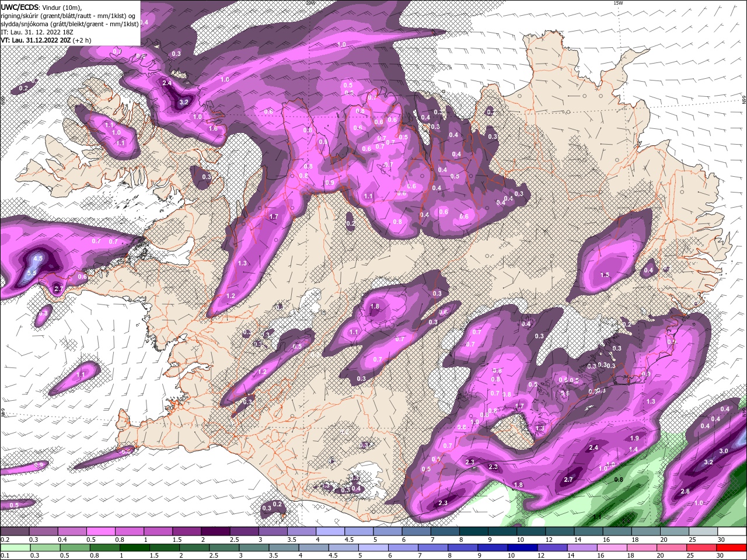Click the '0.2' label under upper legend
Image resolution: width=747 pixels, height=560 pixels.
[x=5, y=540]
